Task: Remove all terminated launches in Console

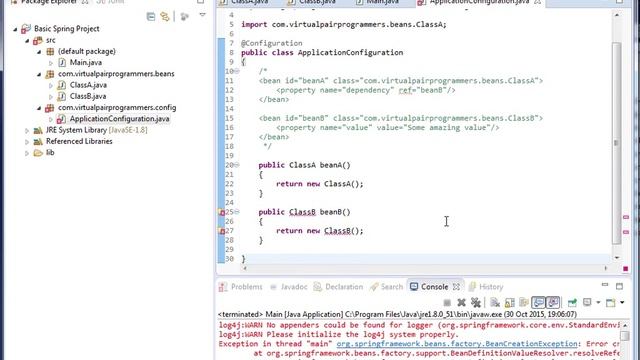Action: pyautogui.click(x=476, y=303)
